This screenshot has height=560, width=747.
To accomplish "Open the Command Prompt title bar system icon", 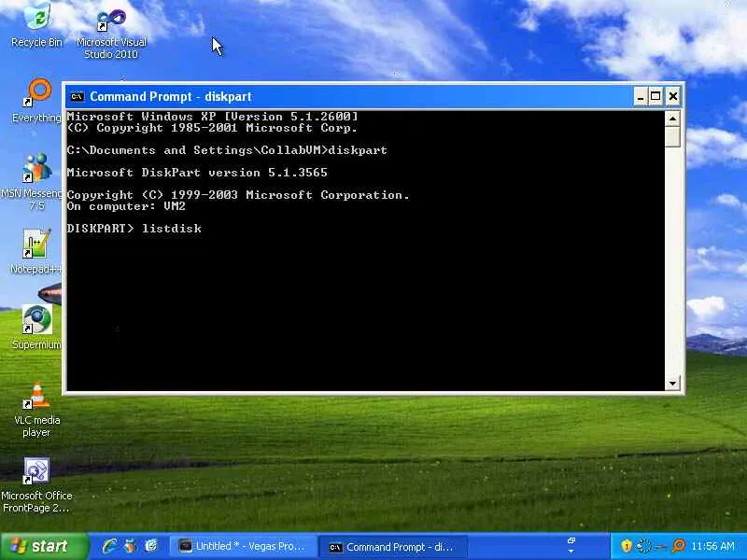I will pos(77,97).
